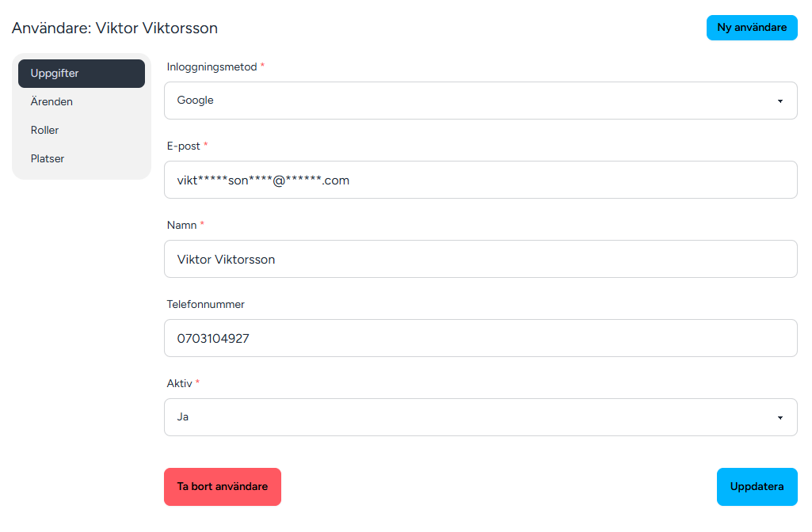This screenshot has width=812, height=532.
Task: Click the Namn field label
Action: [x=181, y=226]
